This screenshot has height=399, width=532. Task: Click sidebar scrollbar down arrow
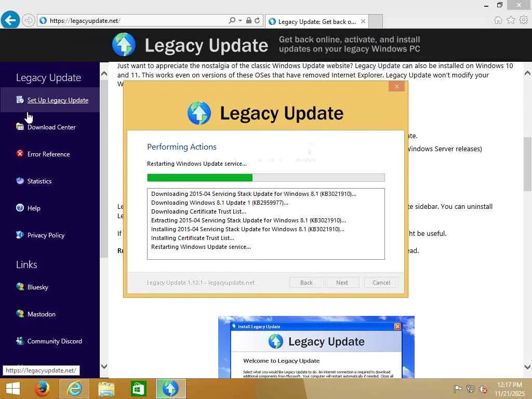pyautogui.click(x=104, y=366)
